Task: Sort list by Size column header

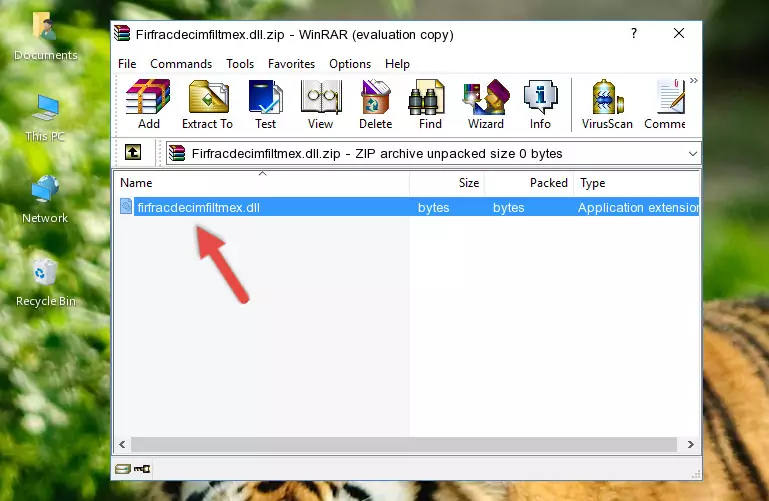Action: 447,182
